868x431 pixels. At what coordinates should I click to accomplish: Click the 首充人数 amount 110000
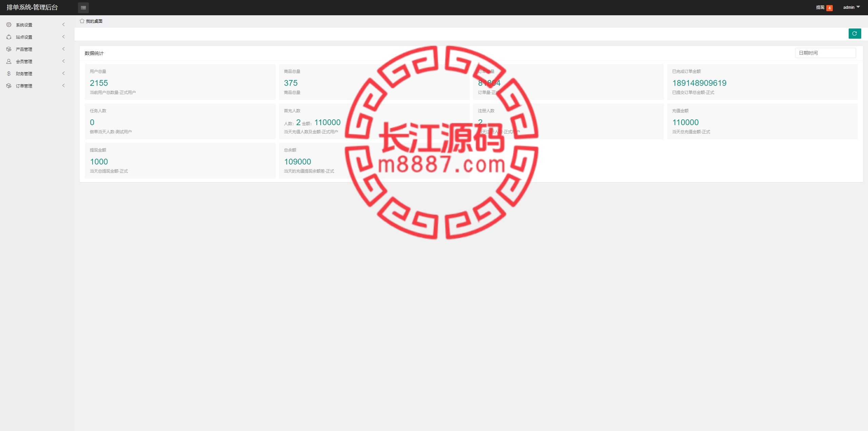coord(327,122)
